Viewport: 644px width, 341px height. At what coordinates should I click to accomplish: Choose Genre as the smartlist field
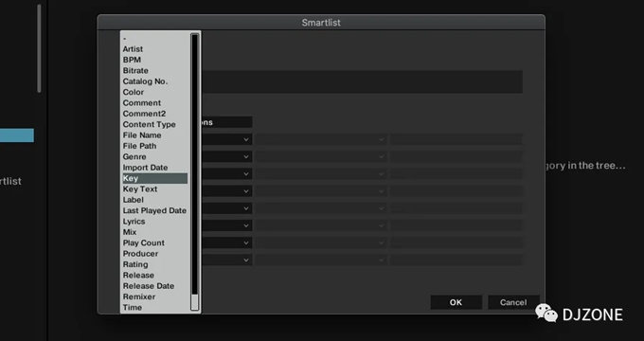[134, 156]
